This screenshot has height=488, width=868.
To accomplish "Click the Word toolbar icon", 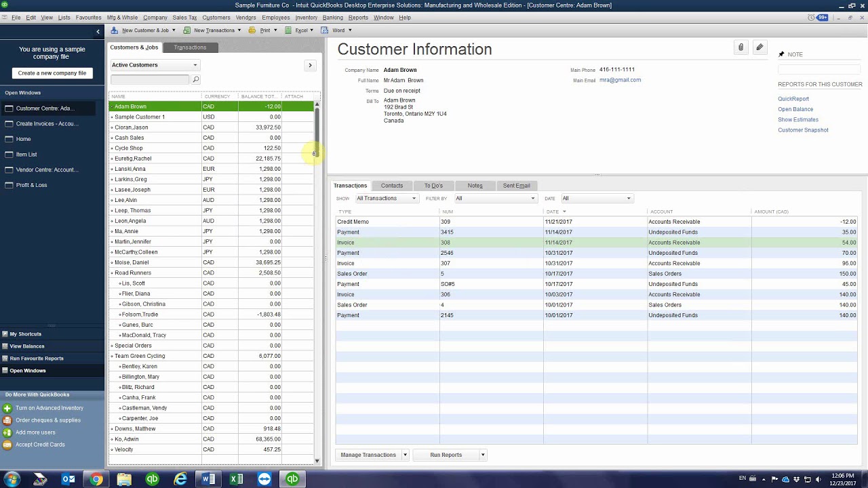I will tap(324, 30).
